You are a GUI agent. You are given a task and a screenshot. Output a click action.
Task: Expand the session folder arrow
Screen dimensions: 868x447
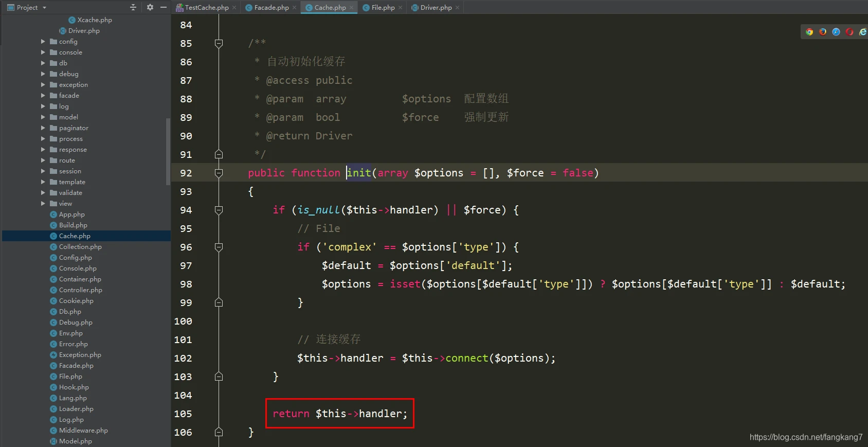coord(43,171)
